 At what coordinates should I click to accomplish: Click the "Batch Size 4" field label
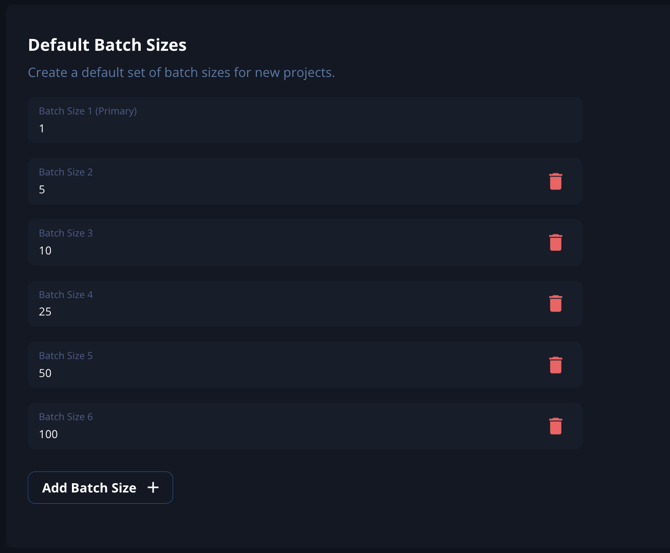pos(66,295)
